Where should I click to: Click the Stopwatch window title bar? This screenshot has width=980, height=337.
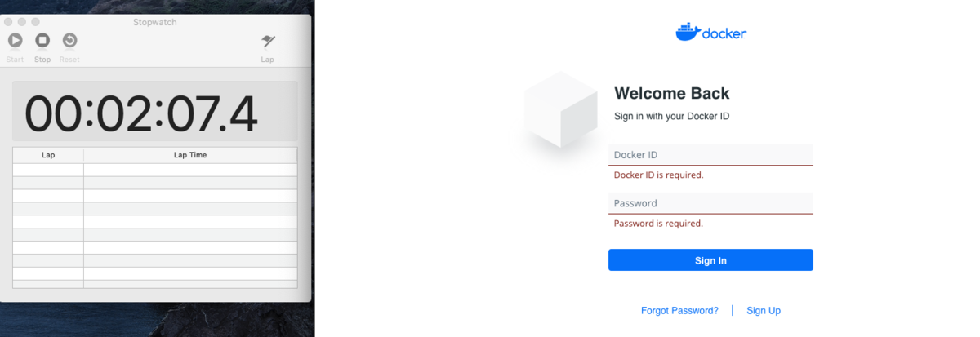tap(155, 22)
